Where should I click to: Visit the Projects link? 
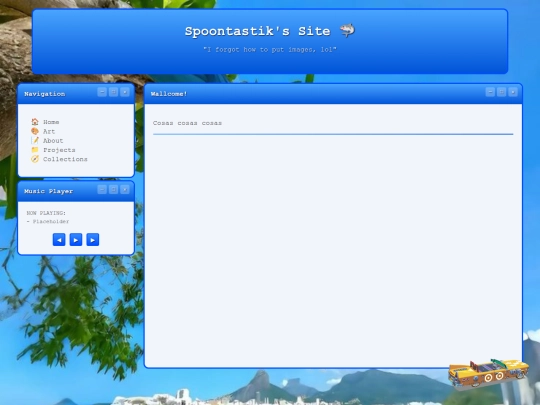click(x=59, y=150)
